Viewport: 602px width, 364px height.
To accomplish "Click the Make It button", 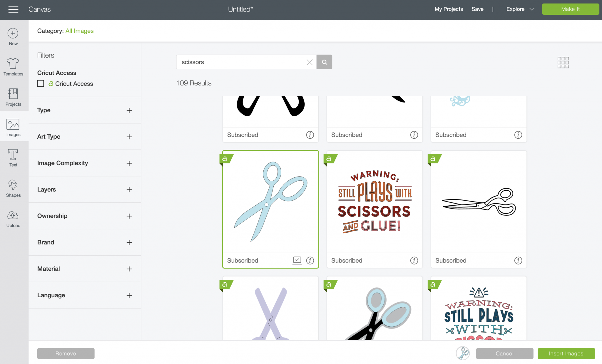I will (570, 9).
